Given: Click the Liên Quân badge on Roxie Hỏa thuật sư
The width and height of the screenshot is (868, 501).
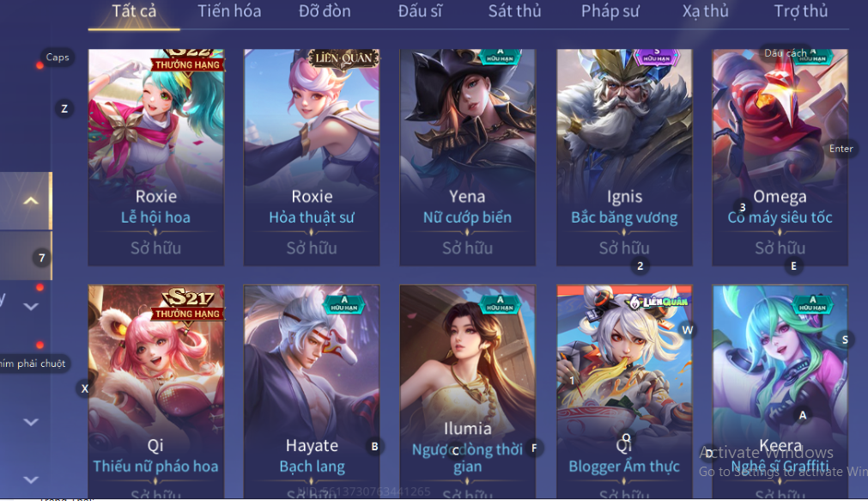Looking at the screenshot, I should (343, 58).
